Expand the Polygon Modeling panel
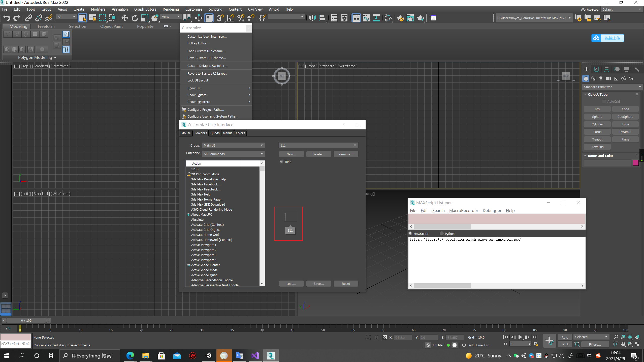 (37, 58)
